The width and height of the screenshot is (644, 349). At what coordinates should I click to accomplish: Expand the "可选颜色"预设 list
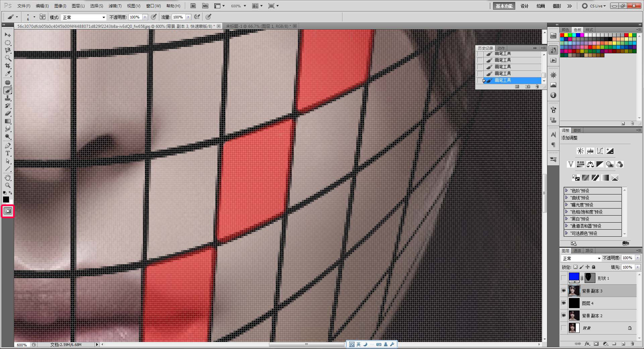[567, 233]
